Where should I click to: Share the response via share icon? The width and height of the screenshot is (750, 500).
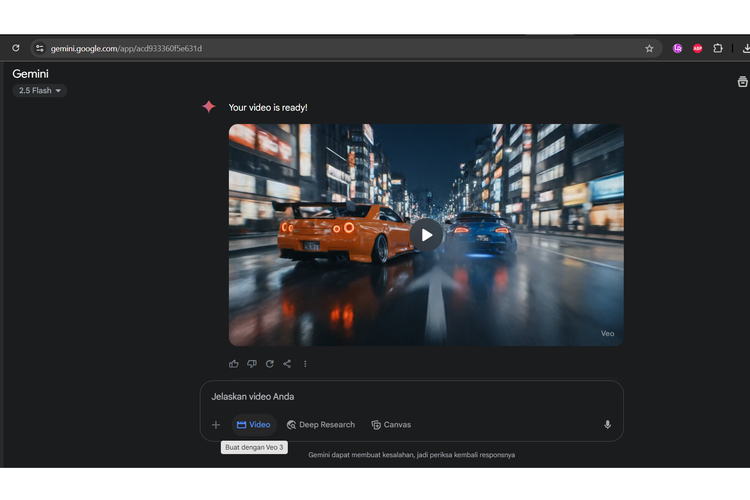[x=287, y=364]
